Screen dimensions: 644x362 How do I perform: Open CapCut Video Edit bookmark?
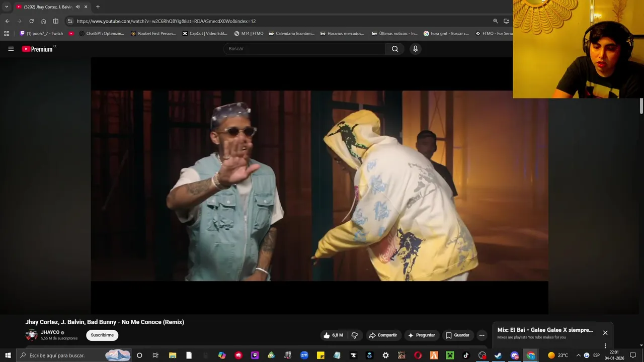pyautogui.click(x=205, y=34)
